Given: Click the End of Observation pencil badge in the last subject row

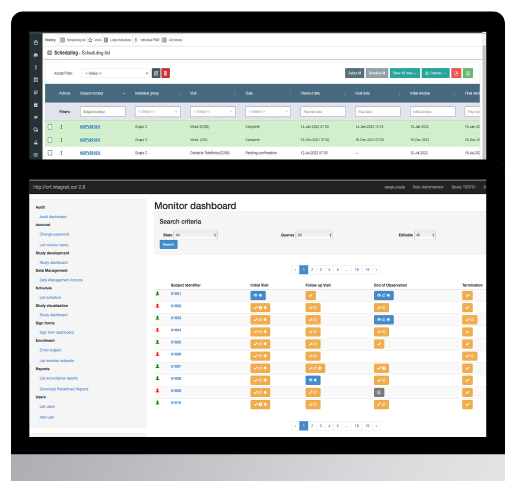Looking at the screenshot, I should click(381, 404).
